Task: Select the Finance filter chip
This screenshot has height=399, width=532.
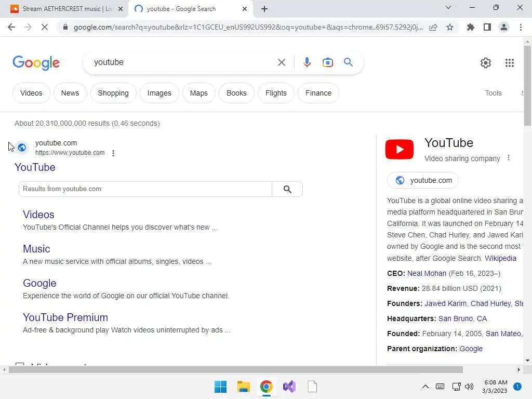Action: [318, 93]
